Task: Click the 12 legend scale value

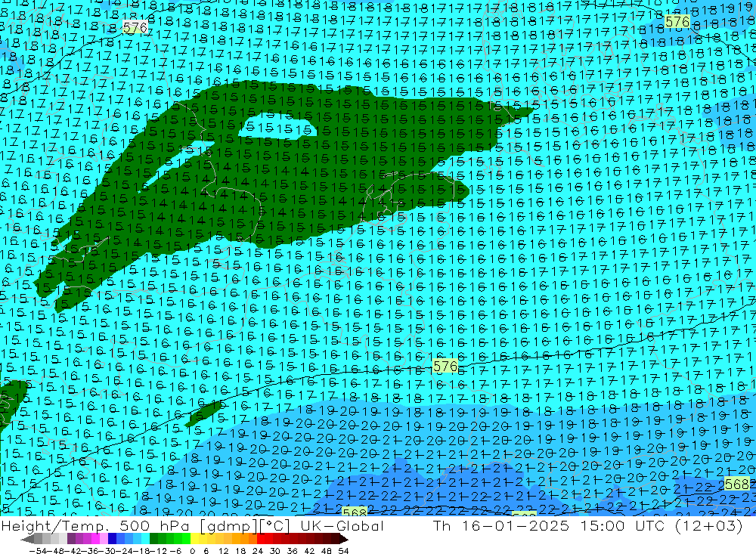Action: click(224, 551)
